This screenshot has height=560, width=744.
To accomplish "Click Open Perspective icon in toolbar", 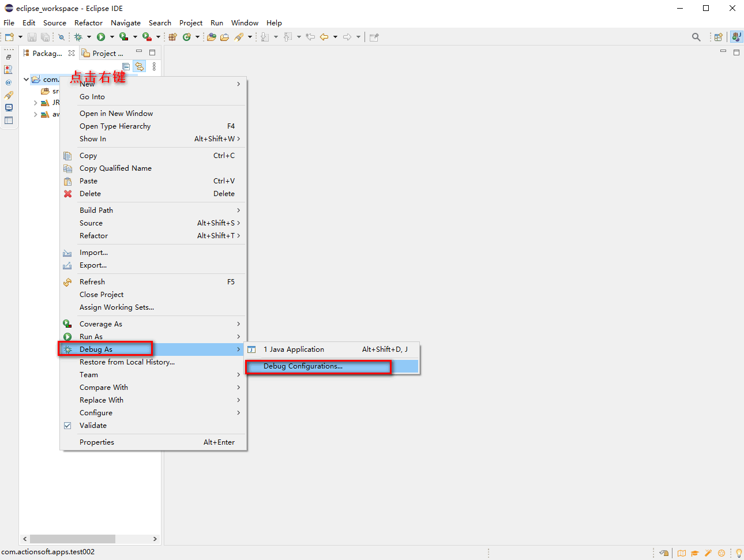I will pos(718,37).
